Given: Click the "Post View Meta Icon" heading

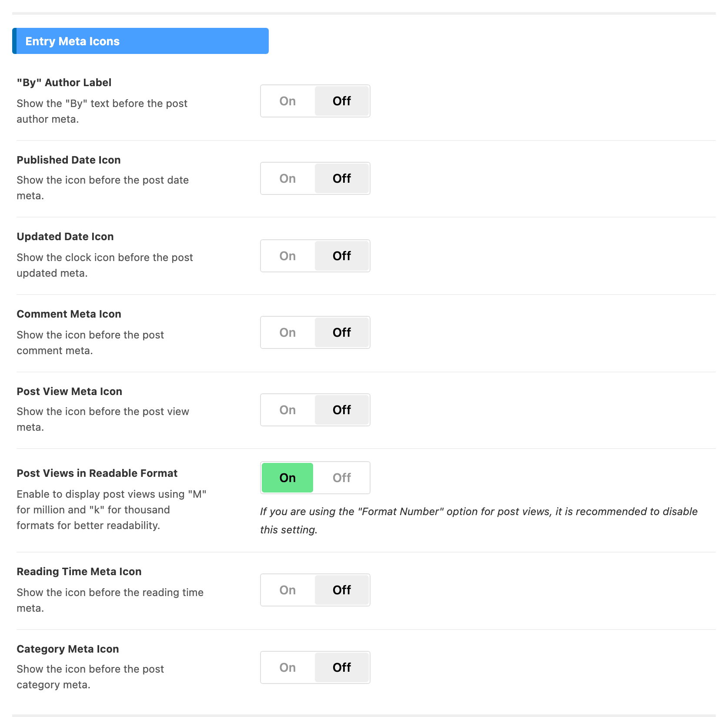Looking at the screenshot, I should click(x=69, y=392).
